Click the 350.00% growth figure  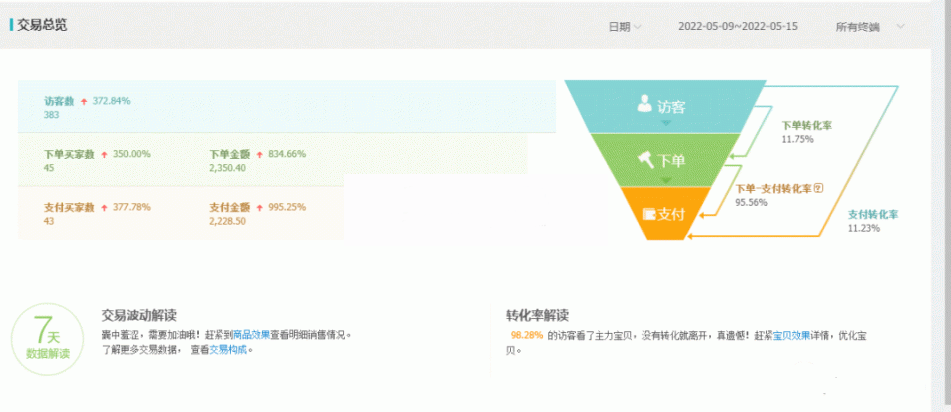(x=131, y=154)
